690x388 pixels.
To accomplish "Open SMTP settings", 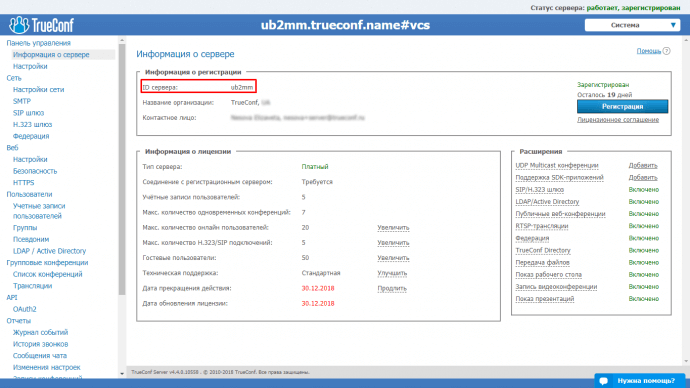I will 22,101.
